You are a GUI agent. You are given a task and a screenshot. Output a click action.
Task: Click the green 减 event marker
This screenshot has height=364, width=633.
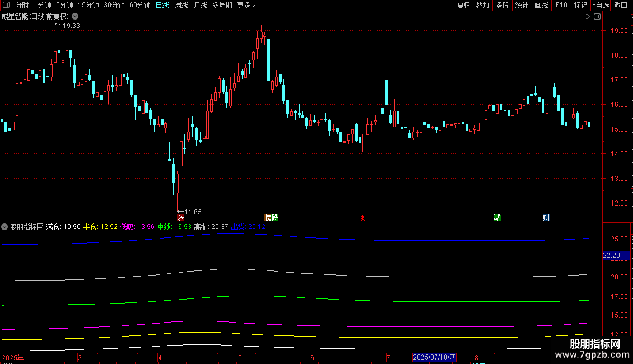(497, 218)
